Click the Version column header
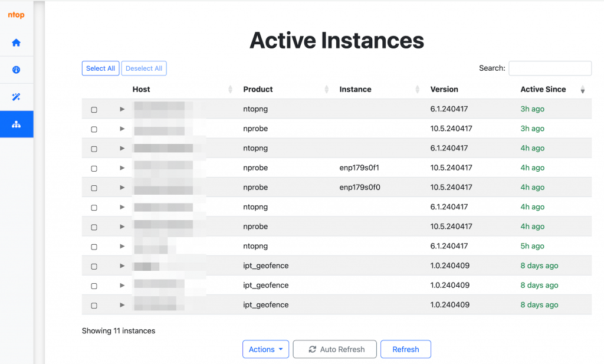 pyautogui.click(x=444, y=89)
